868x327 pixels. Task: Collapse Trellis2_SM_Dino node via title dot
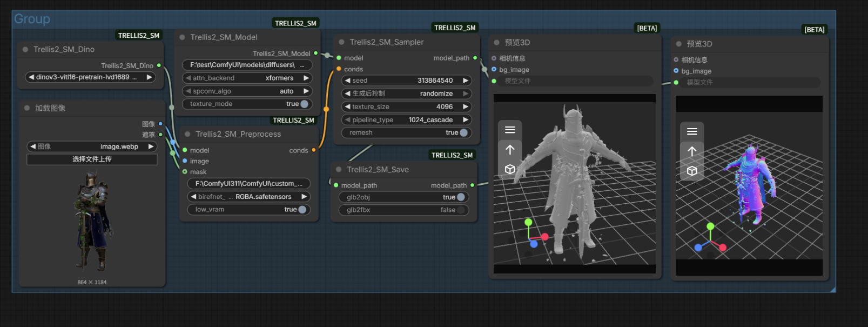(25, 49)
